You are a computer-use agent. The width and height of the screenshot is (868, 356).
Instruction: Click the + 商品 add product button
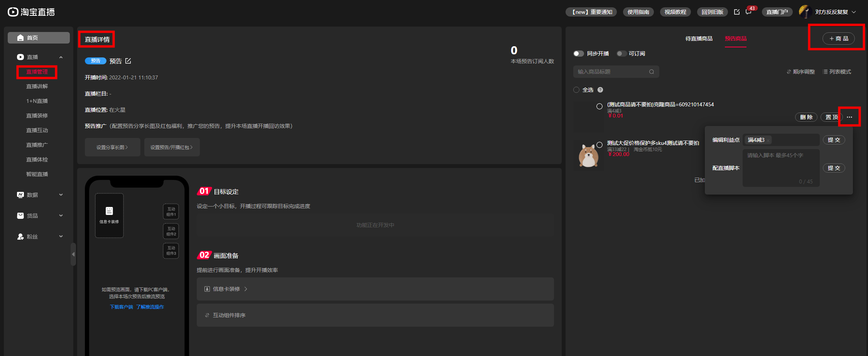tap(839, 39)
